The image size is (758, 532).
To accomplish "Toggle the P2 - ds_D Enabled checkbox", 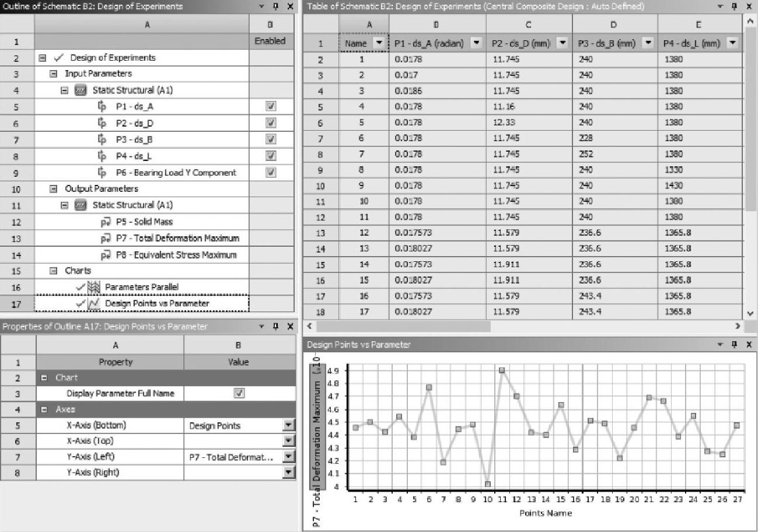I will (271, 123).
